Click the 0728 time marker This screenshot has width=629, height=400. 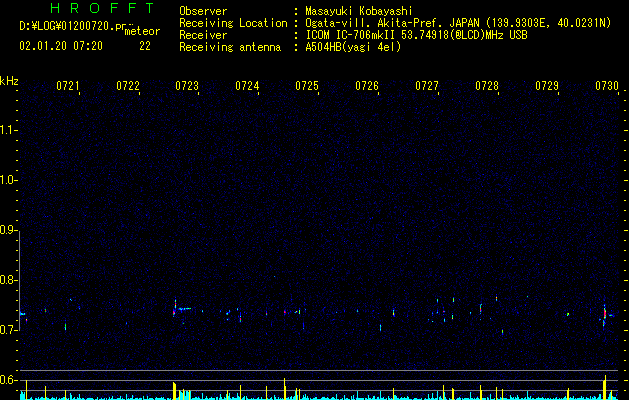[487, 86]
